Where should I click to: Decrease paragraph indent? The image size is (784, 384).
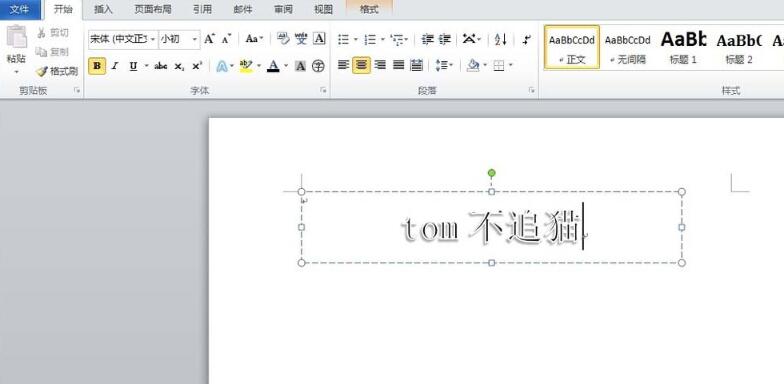427,39
